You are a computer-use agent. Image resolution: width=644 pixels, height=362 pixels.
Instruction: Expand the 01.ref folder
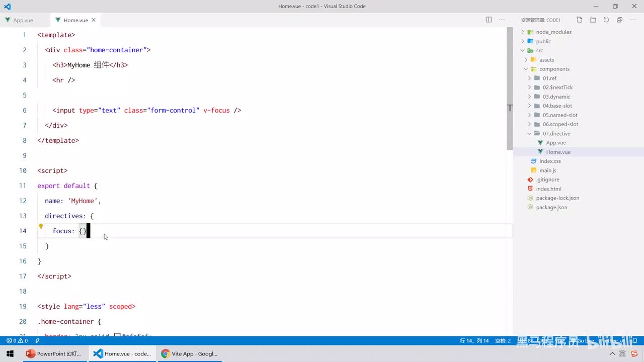549,78
